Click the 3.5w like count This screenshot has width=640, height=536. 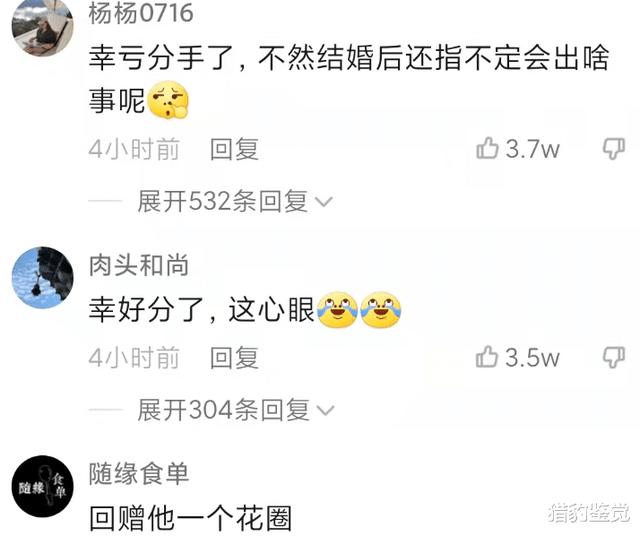pos(533,357)
